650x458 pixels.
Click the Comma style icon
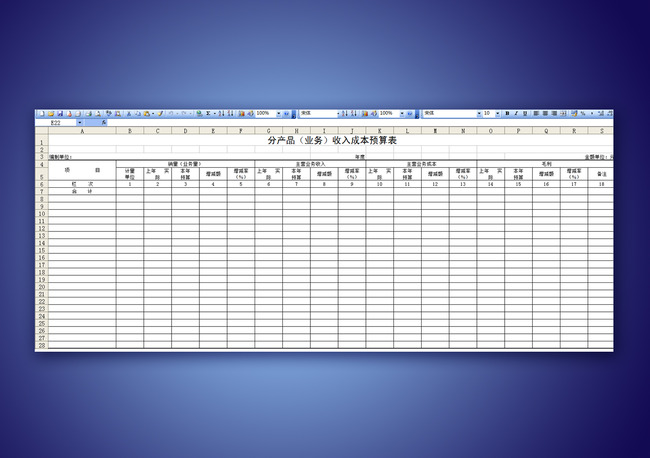[592, 114]
